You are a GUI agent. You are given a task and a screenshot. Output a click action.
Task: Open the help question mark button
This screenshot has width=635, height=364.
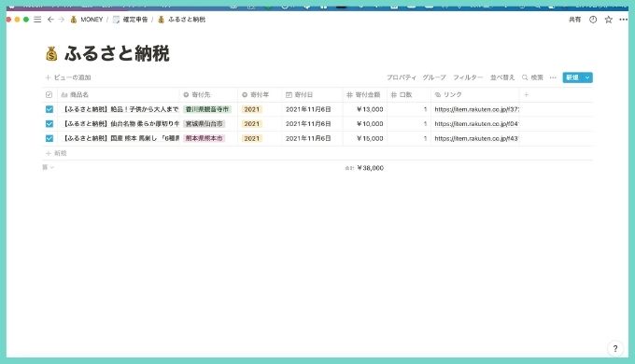[615, 348]
